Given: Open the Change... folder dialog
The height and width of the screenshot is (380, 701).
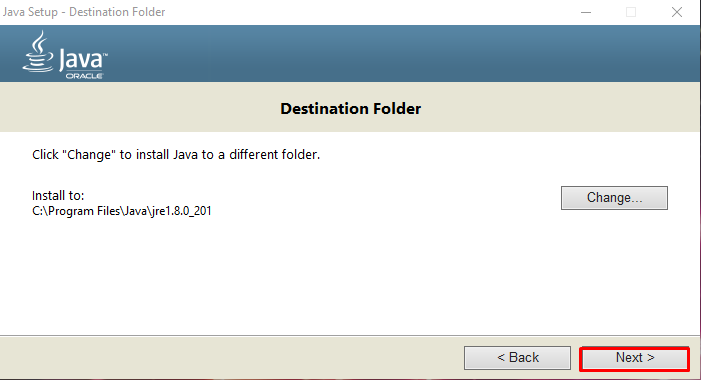Looking at the screenshot, I should [x=614, y=198].
